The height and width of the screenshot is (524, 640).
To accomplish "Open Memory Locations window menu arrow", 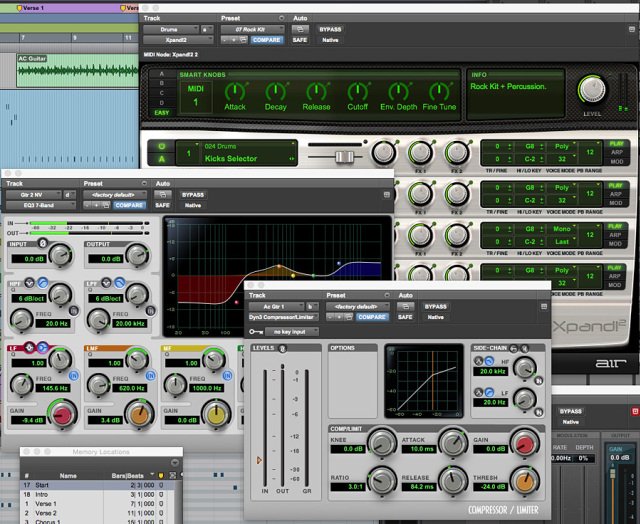I will coord(175,463).
